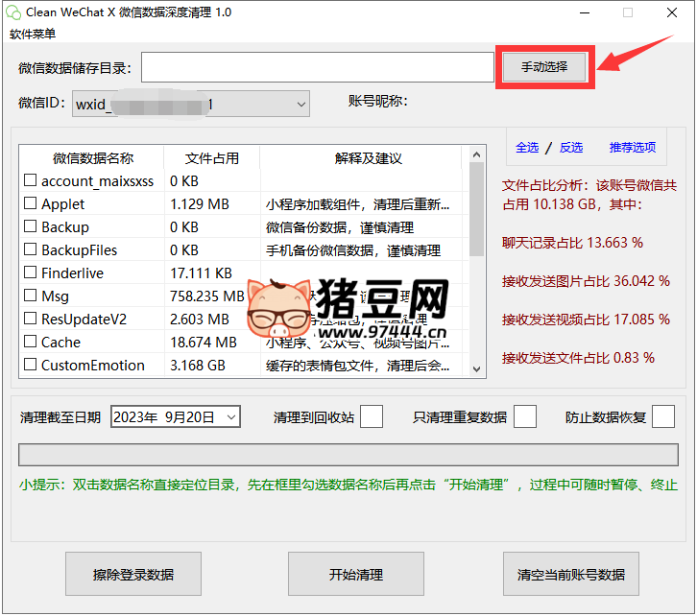
Task: Click the 缓存的表情包文件 description cell
Action: click(x=358, y=366)
